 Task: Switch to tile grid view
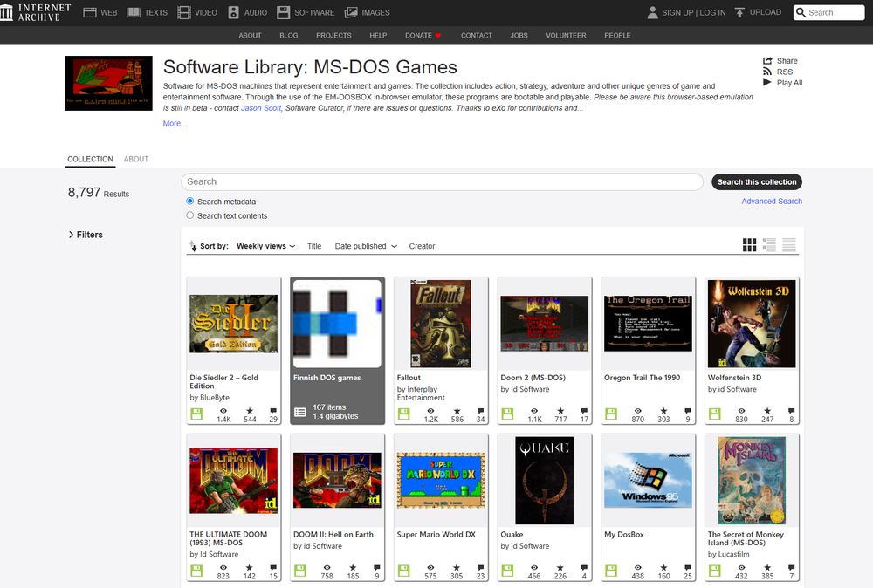coord(749,245)
